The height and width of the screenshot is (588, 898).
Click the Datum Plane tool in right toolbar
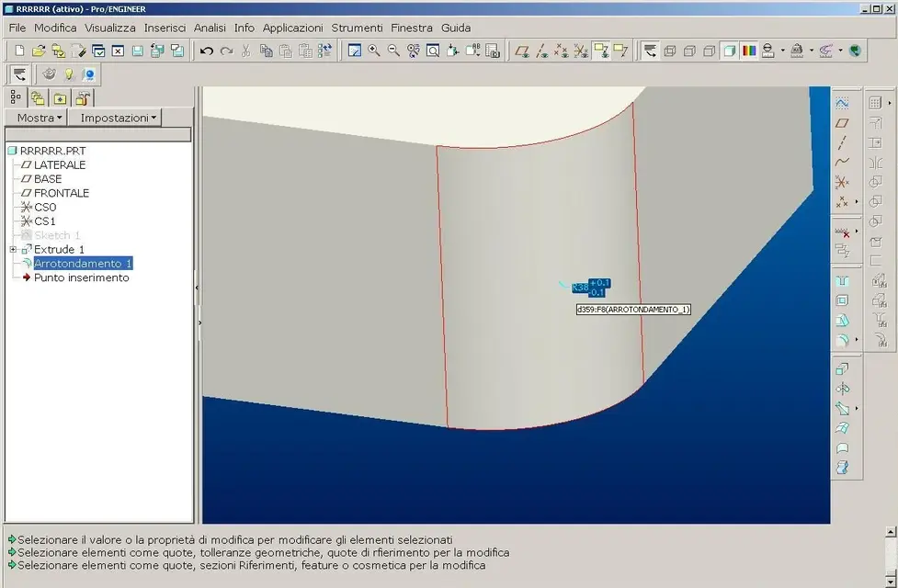coord(842,123)
